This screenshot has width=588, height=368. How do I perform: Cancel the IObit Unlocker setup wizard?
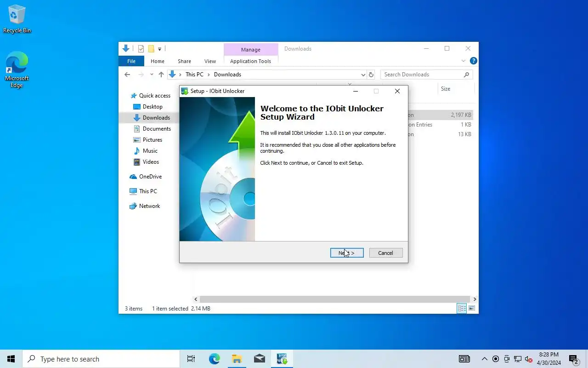[386, 253]
